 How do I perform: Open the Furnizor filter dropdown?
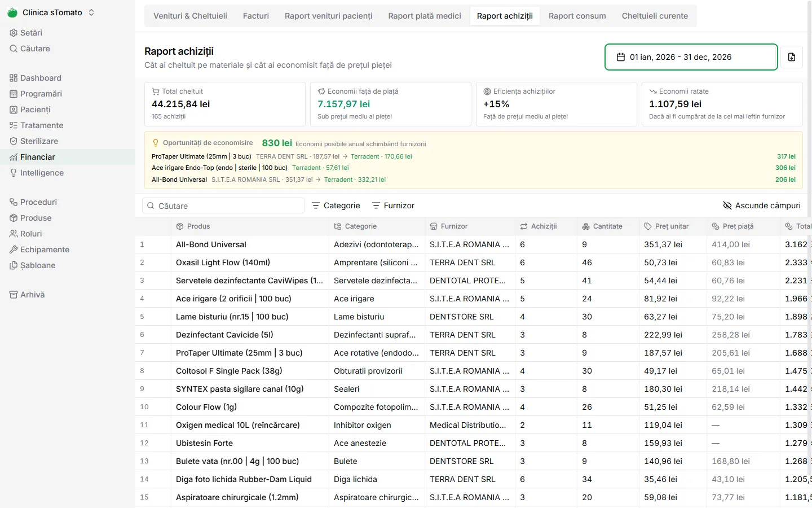pos(394,205)
